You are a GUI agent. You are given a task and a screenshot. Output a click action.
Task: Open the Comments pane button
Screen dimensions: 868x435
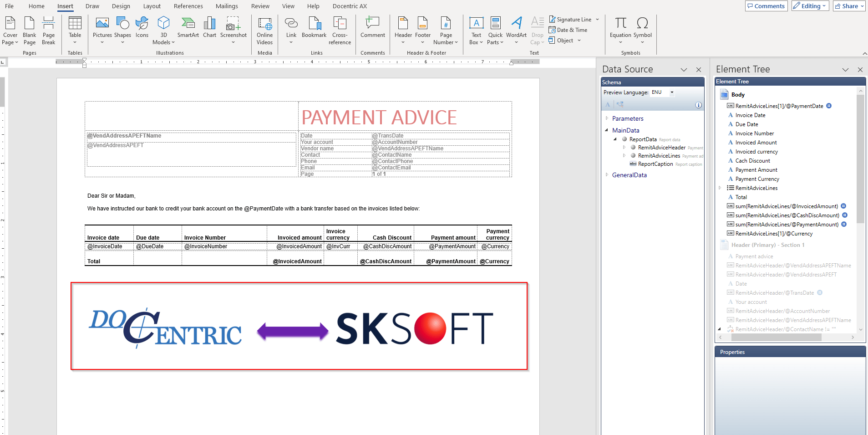tap(766, 6)
